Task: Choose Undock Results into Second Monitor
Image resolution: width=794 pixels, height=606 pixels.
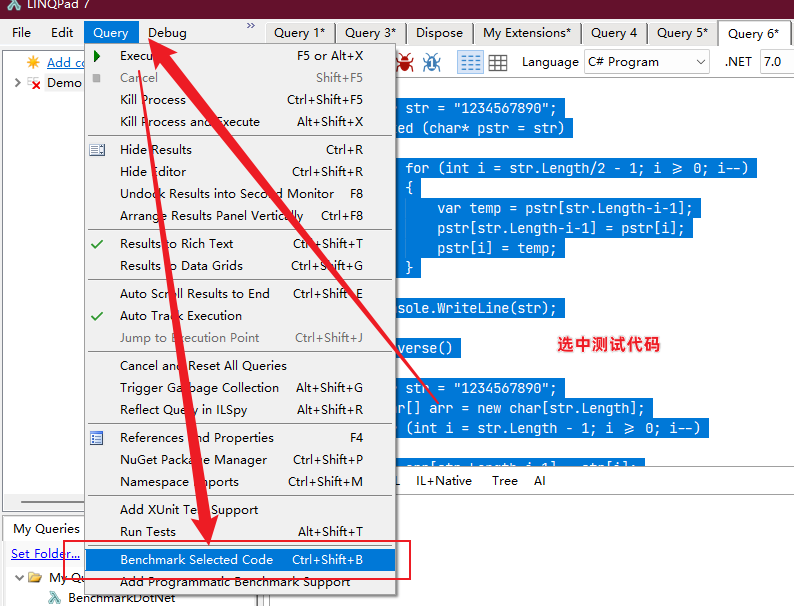Action: tap(241, 194)
